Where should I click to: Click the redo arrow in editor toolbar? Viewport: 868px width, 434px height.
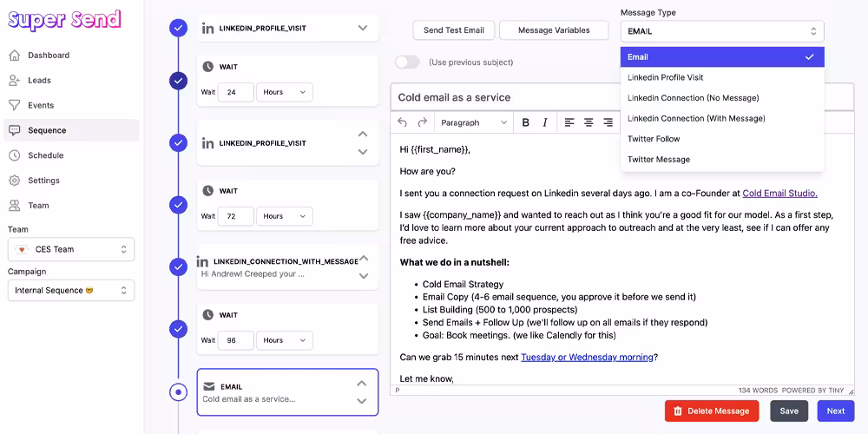423,122
